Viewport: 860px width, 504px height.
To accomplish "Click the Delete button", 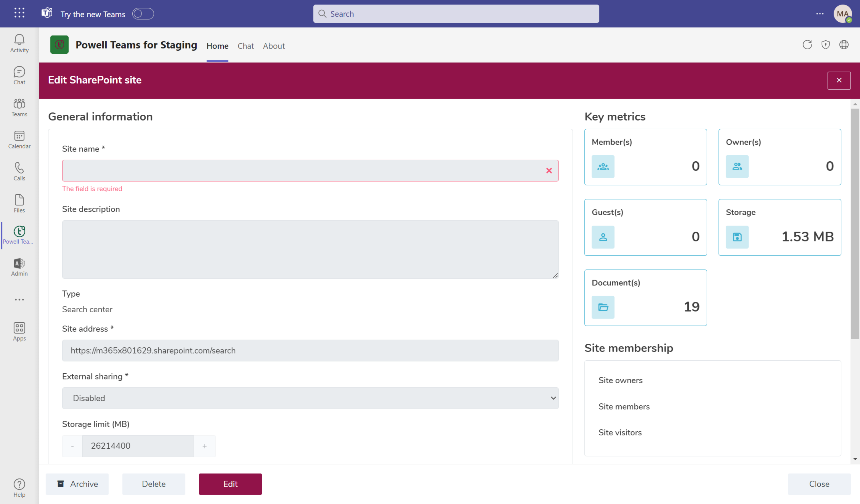I will 153,484.
